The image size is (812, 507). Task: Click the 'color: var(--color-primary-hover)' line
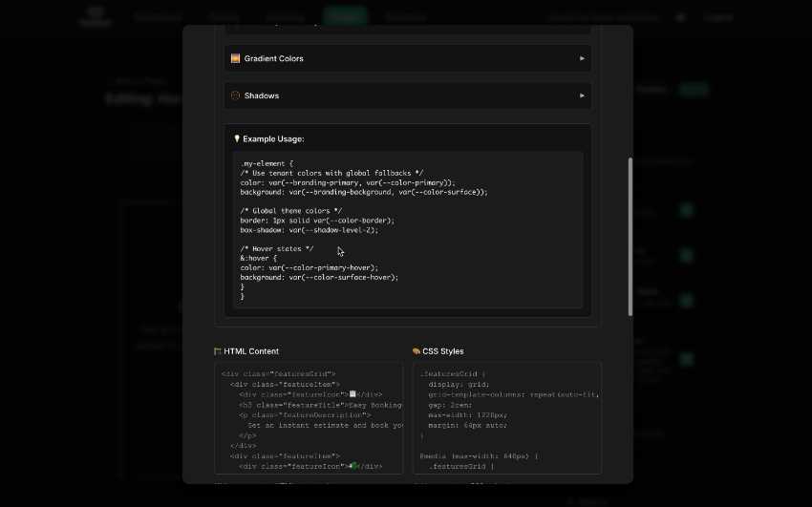click(310, 268)
